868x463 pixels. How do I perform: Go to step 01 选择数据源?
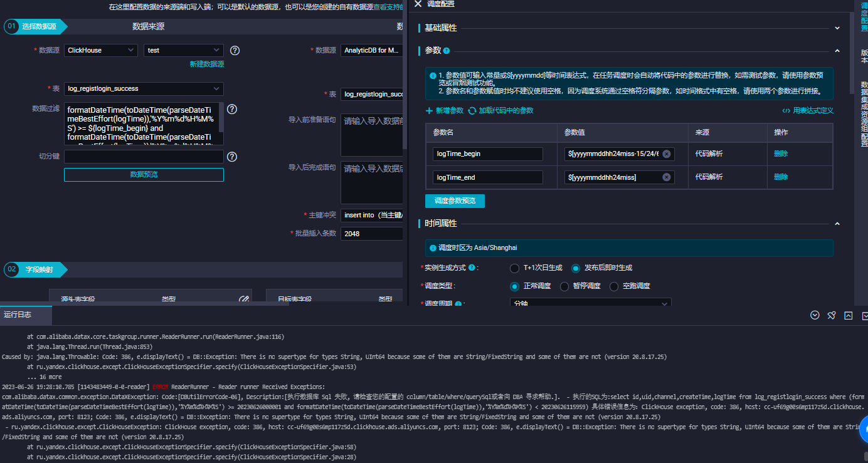click(x=35, y=26)
